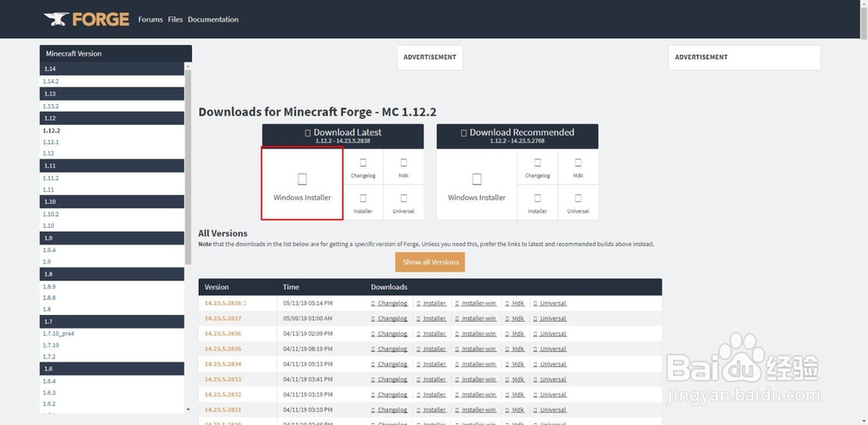Image resolution: width=868 pixels, height=425 pixels.
Task: Expand the 1.10 version group
Action: [112, 201]
